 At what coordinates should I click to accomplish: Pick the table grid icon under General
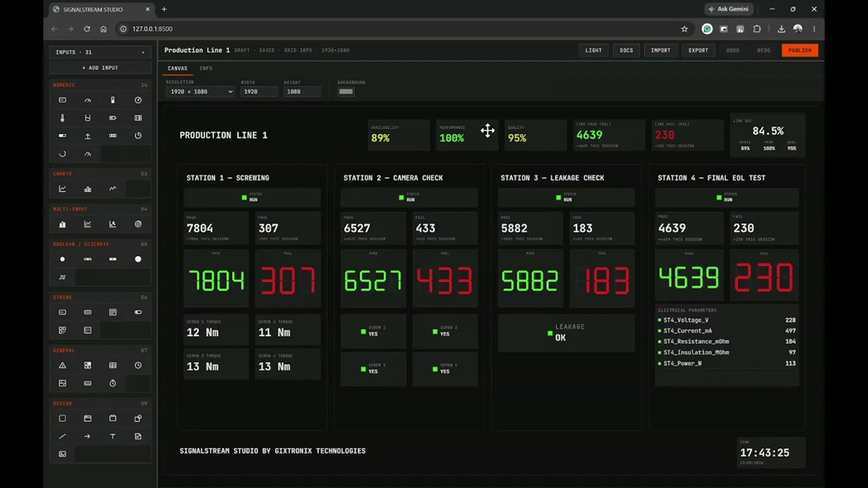[113, 365]
